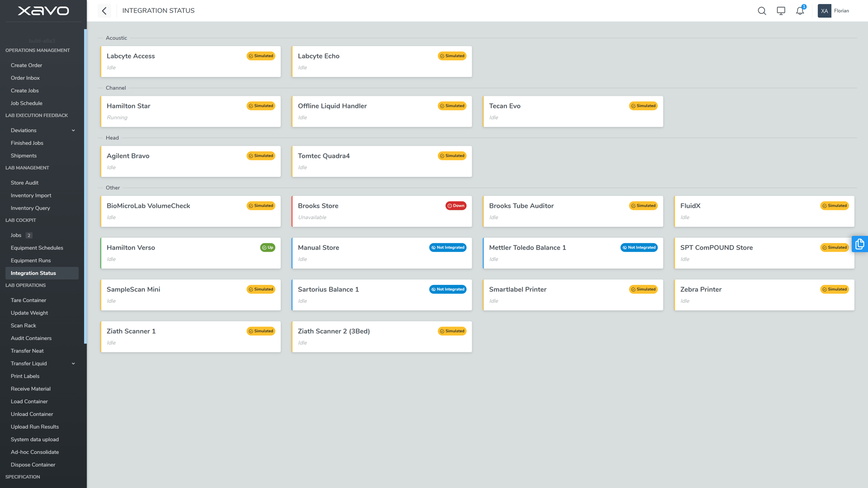
Task: Click the Florian user name
Action: point(841,11)
